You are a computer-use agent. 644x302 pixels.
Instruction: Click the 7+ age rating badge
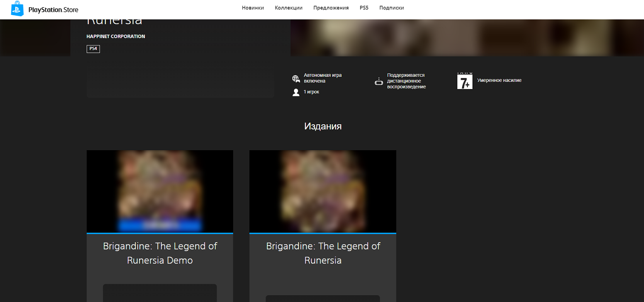point(464,81)
